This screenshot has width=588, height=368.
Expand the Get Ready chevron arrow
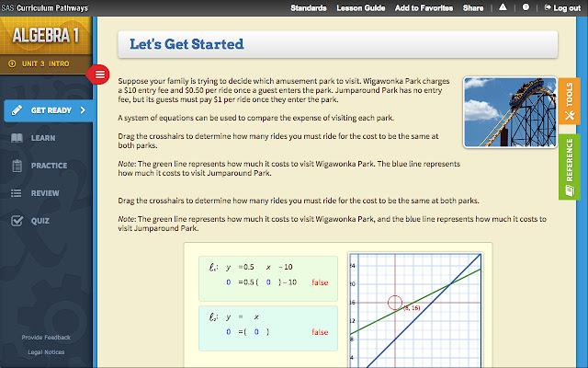(x=83, y=110)
